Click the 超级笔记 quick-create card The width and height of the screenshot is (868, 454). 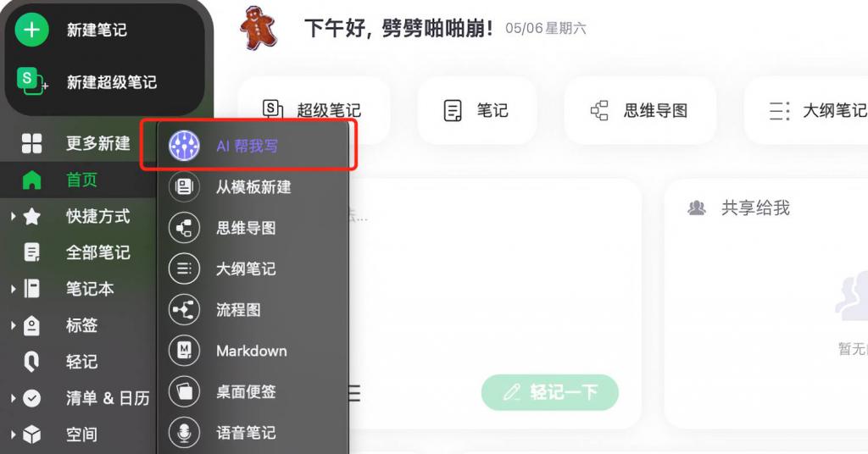point(314,110)
